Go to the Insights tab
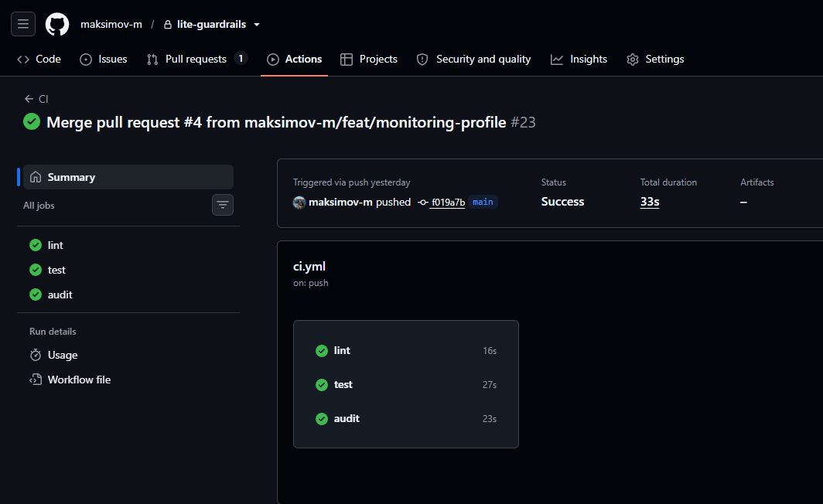Viewport: 823px width, 504px height. click(x=579, y=60)
